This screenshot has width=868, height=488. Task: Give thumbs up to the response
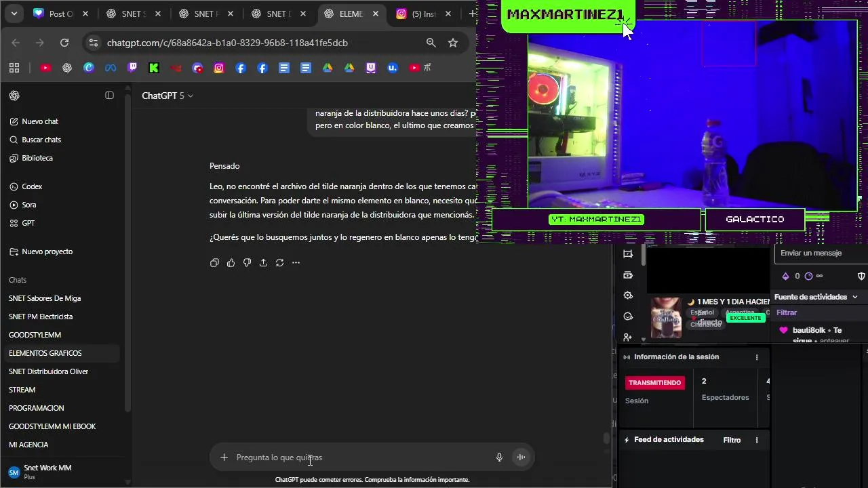[x=231, y=262]
